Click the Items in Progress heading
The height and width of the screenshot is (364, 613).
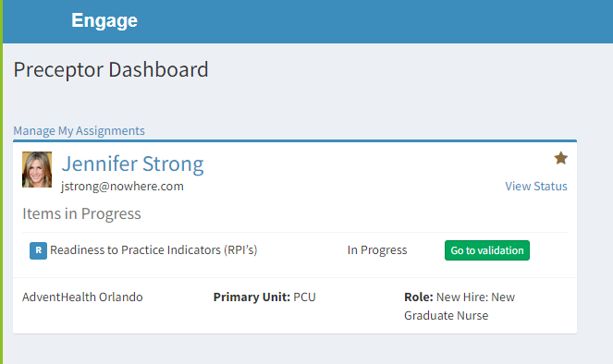click(81, 213)
